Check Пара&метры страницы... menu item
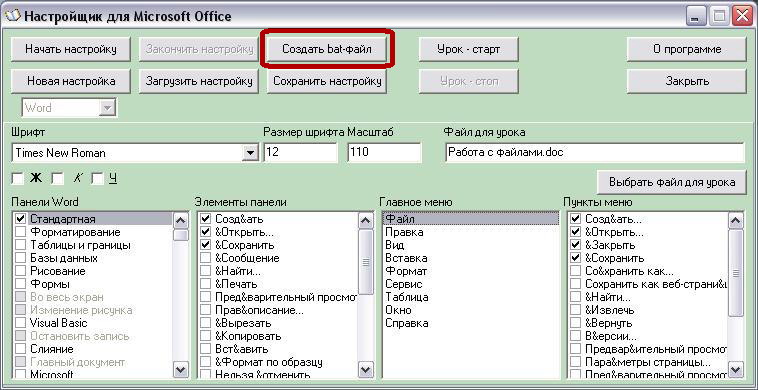This screenshot has height=390, width=758. (575, 362)
